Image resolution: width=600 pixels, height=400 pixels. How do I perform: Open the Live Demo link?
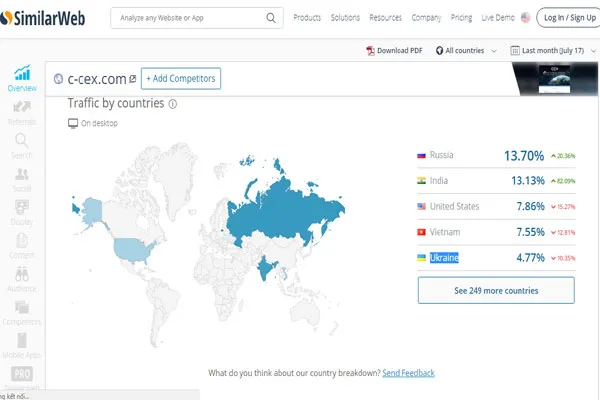pyautogui.click(x=498, y=18)
